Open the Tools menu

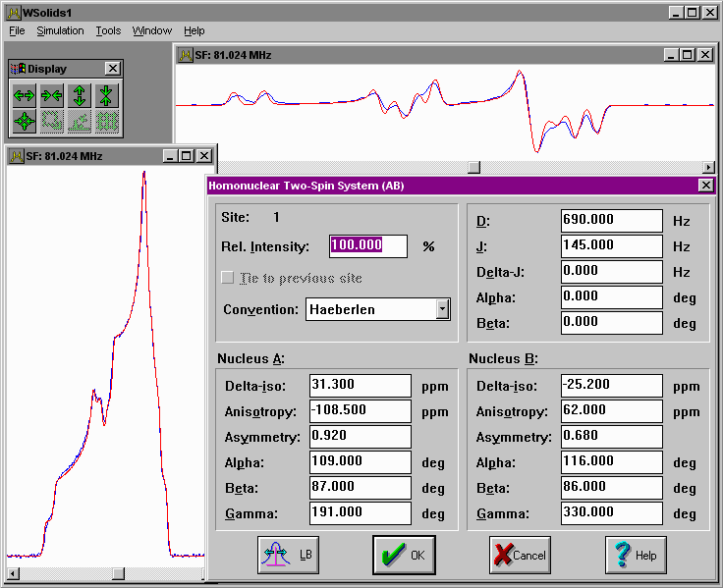(x=108, y=30)
